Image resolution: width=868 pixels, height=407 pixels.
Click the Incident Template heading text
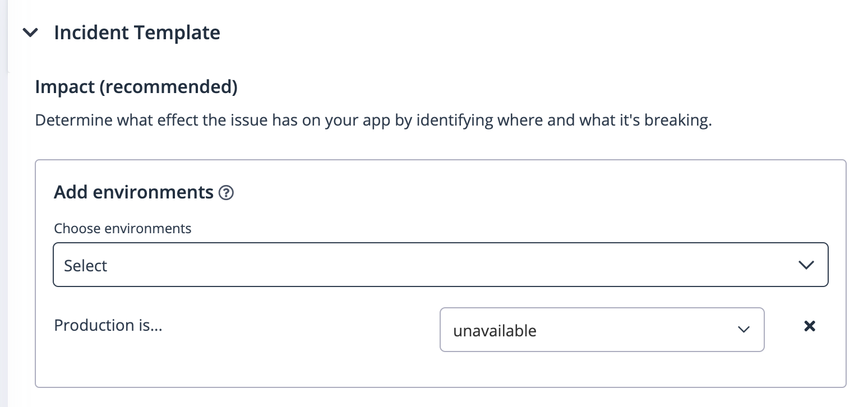coord(137,33)
